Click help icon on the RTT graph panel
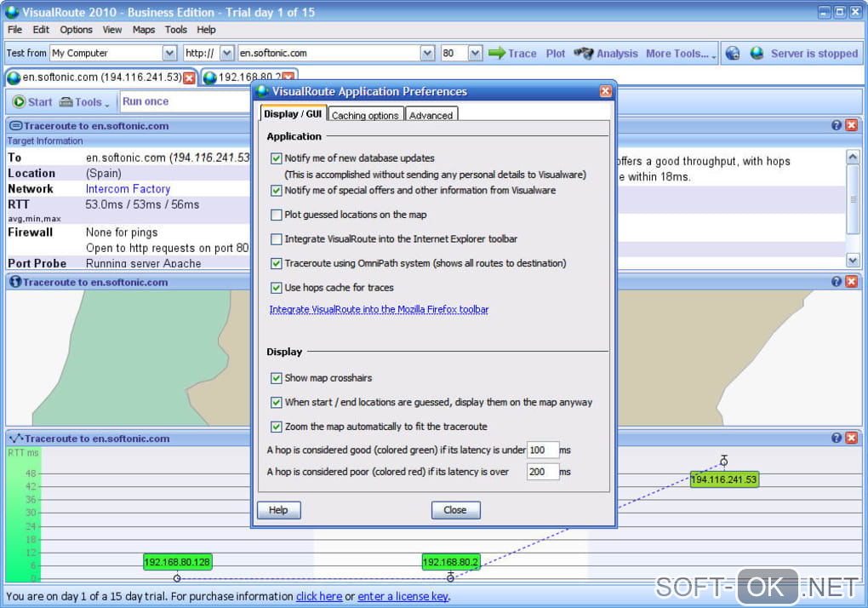The width and height of the screenshot is (868, 608). click(837, 438)
